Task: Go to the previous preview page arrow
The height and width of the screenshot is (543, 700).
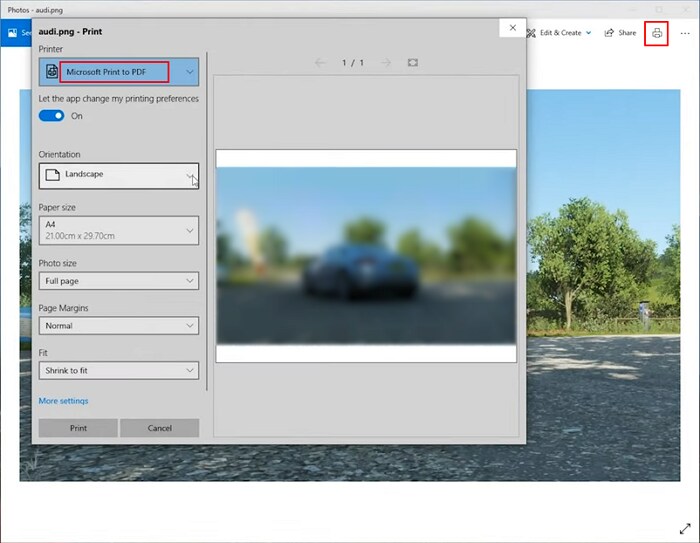Action: coord(320,63)
